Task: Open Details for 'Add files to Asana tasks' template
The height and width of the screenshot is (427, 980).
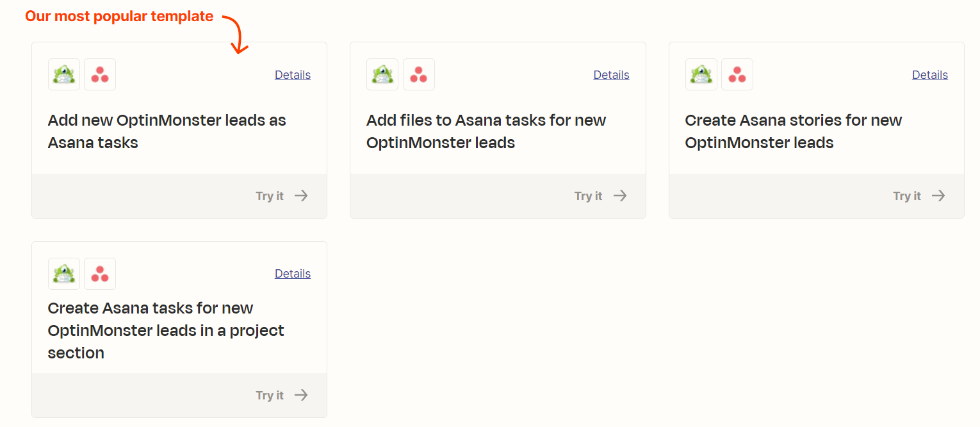Action: pos(611,74)
